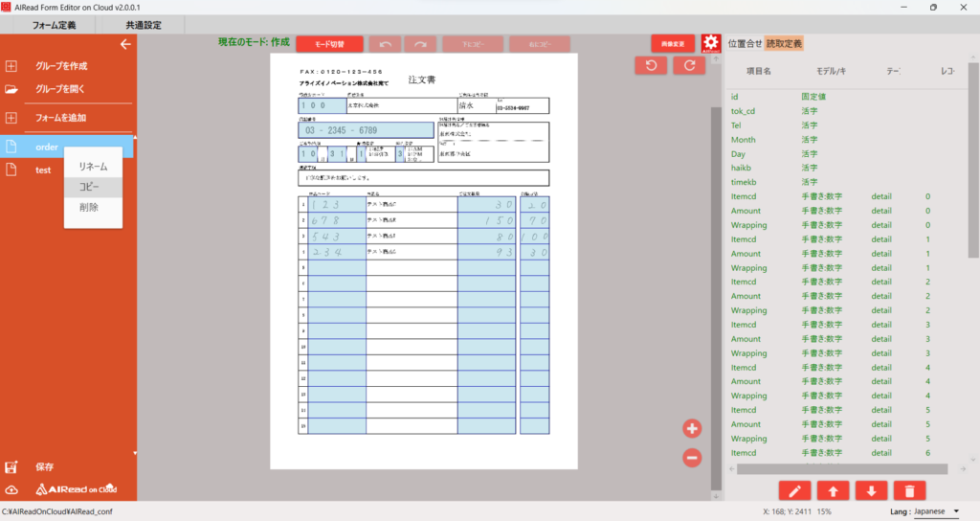Image resolution: width=980 pixels, height=521 pixels.
Task: Rotate image counterclockwise
Action: (651, 65)
